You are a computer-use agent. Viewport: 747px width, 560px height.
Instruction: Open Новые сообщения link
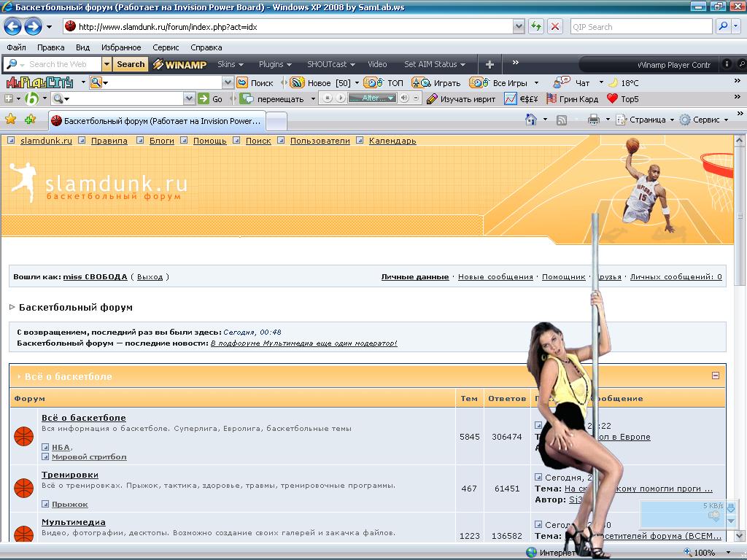(x=495, y=277)
